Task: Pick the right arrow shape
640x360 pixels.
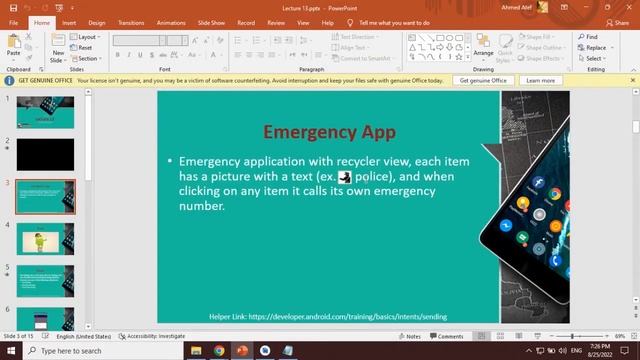Action: tap(440, 48)
